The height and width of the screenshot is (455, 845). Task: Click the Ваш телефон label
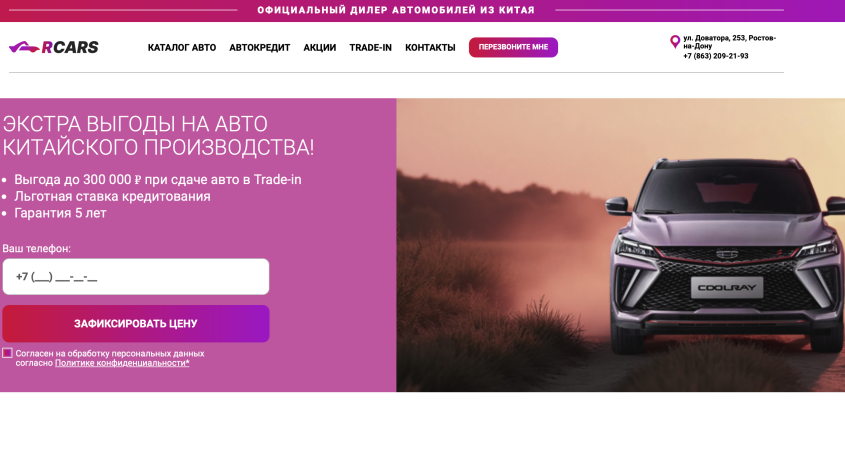[37, 249]
